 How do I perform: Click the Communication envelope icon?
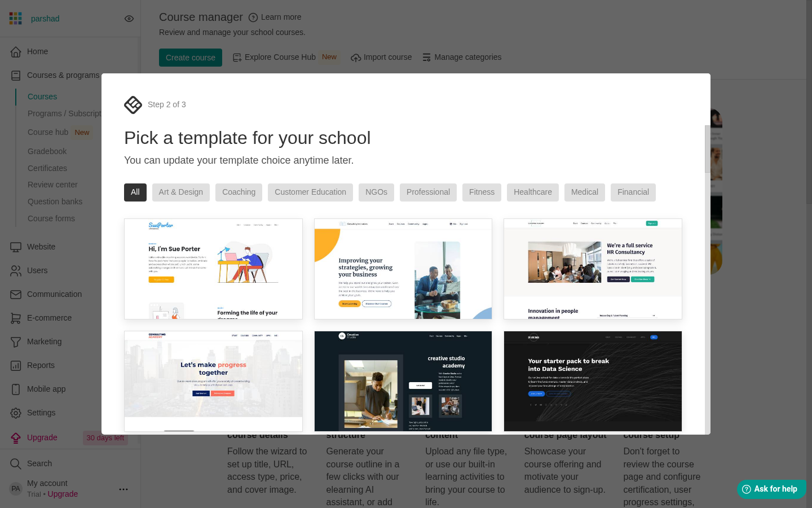coord(16,294)
